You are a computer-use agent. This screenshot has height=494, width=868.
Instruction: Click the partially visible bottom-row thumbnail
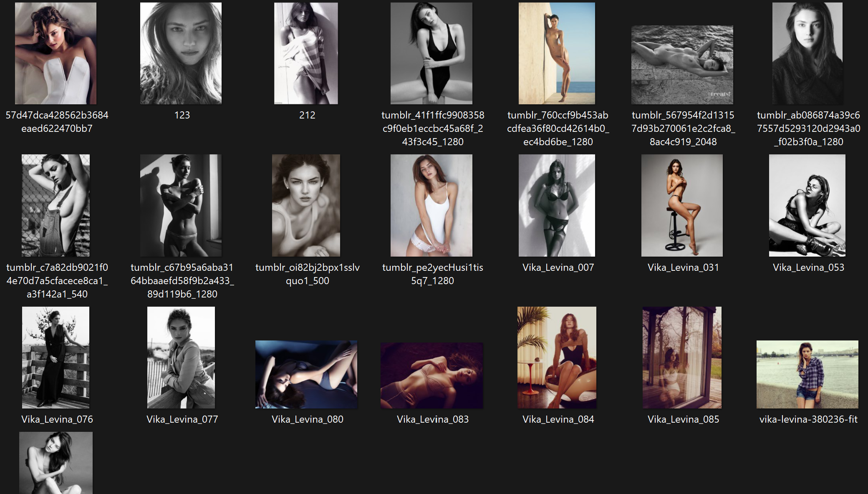(x=56, y=463)
